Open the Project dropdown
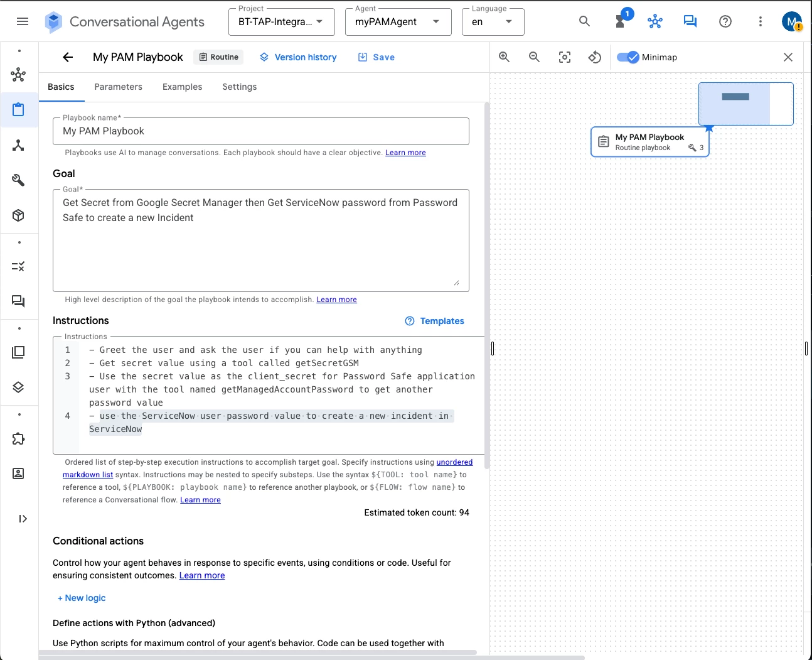This screenshot has width=812, height=660. [281, 22]
